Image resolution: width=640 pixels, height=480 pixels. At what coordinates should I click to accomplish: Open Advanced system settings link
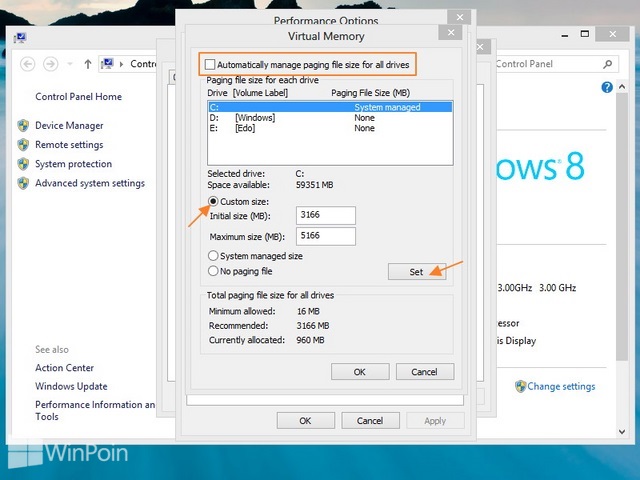tap(90, 183)
